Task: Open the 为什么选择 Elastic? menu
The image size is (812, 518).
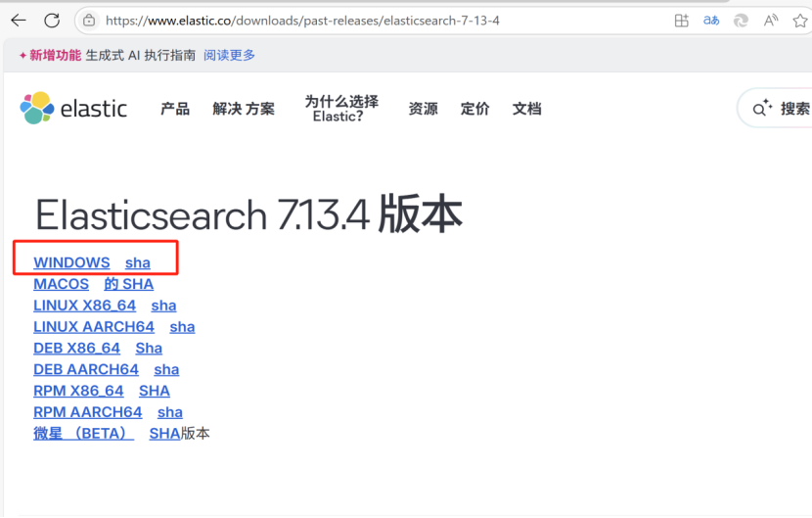Action: (341, 109)
